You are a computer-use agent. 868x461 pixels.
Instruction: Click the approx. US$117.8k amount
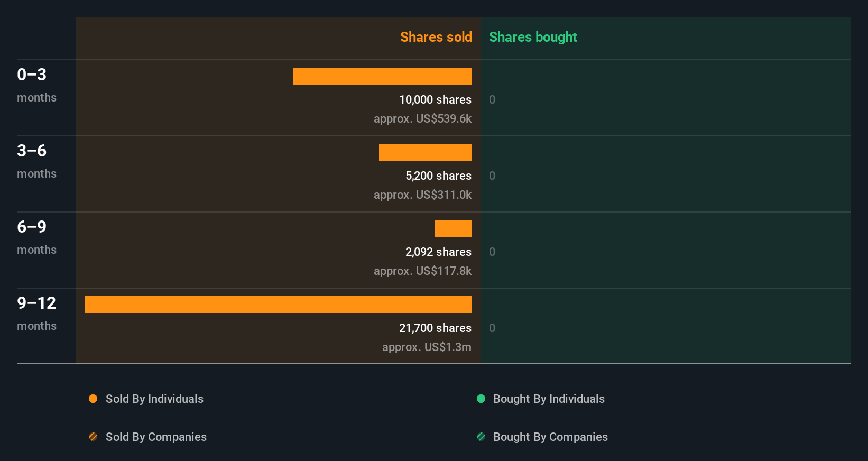tap(422, 271)
